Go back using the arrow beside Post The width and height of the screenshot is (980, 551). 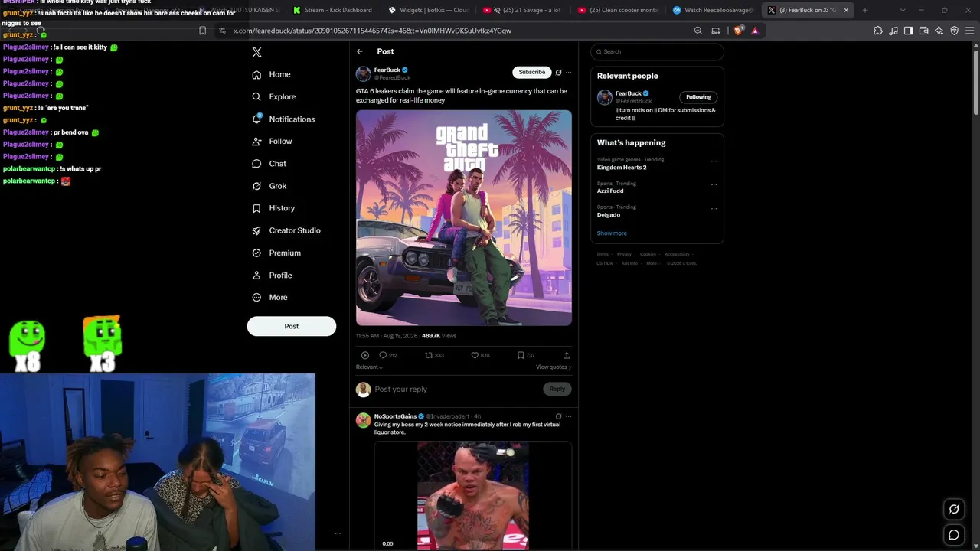click(x=360, y=51)
